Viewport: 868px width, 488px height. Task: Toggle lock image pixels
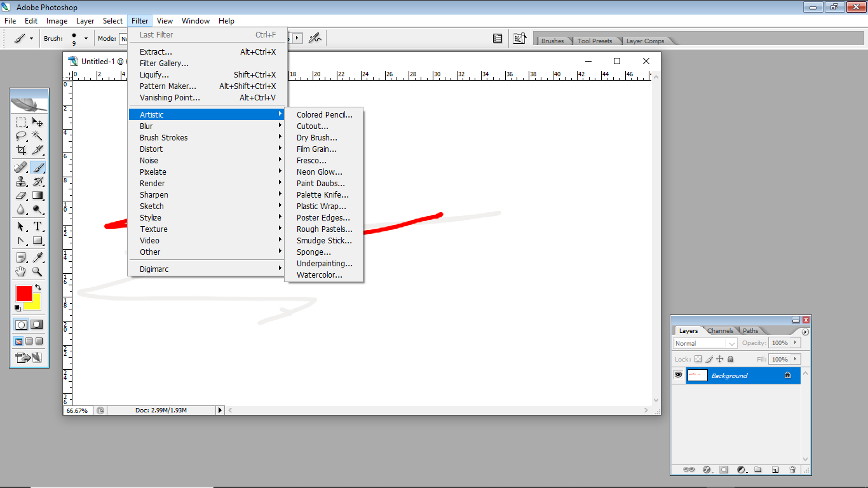[x=709, y=359]
